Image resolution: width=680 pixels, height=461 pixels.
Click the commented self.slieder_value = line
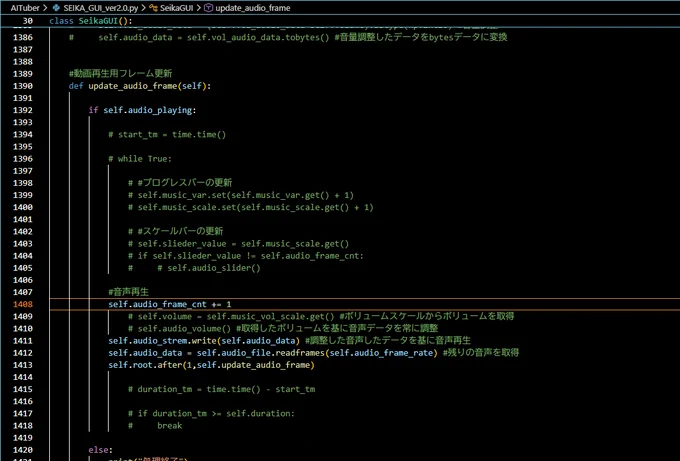[238, 244]
